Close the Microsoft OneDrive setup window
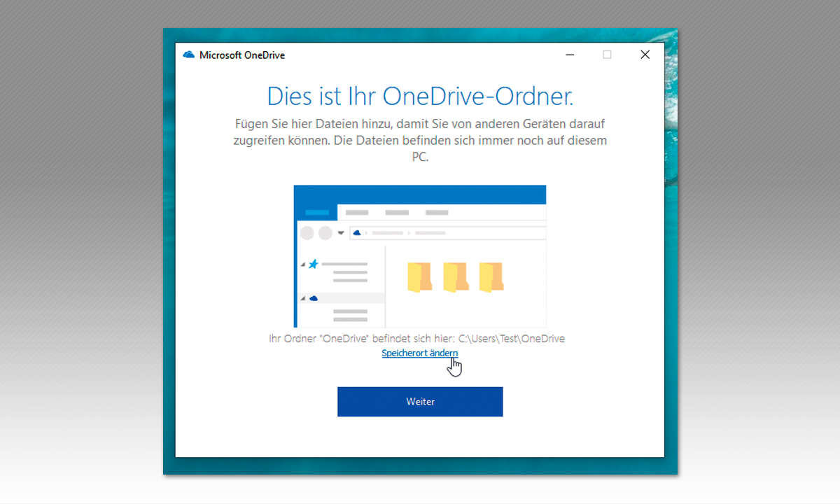 645,55
